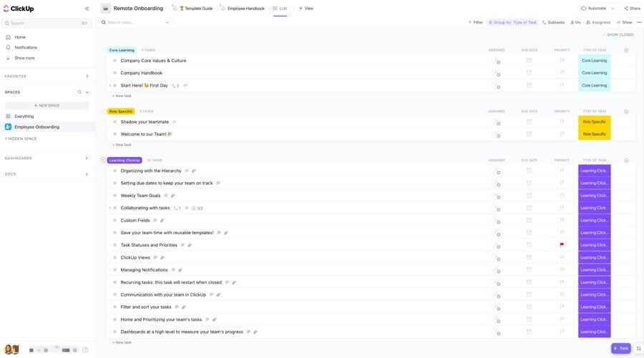Image resolution: width=644 pixels, height=358 pixels.
Task: Open the more options ellipsis in toolbar
Action: pos(640,23)
